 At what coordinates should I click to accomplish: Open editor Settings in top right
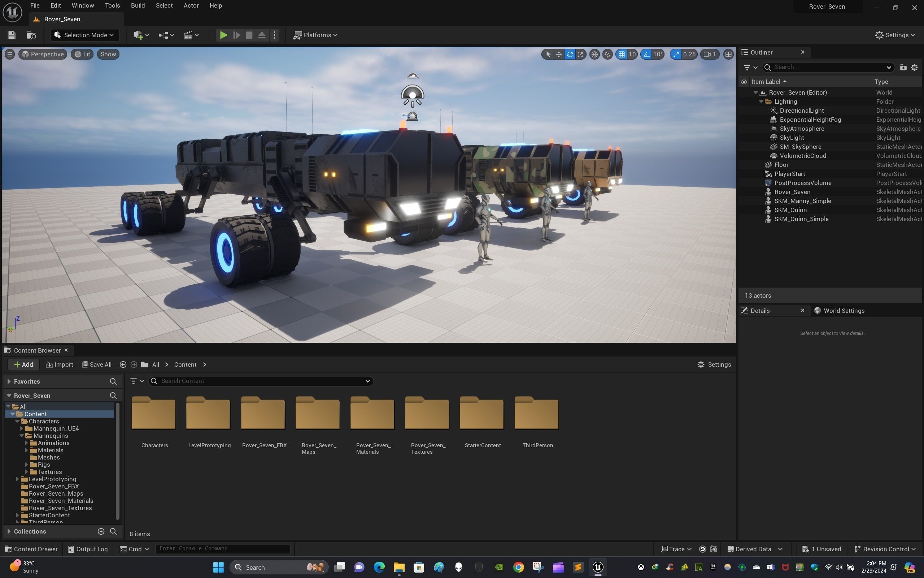tap(895, 35)
